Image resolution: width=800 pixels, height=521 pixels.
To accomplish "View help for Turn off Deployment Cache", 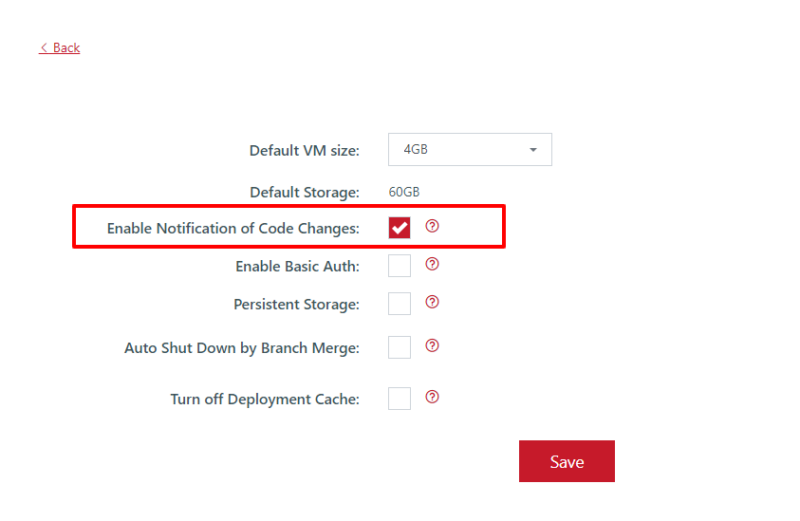I will [x=432, y=396].
